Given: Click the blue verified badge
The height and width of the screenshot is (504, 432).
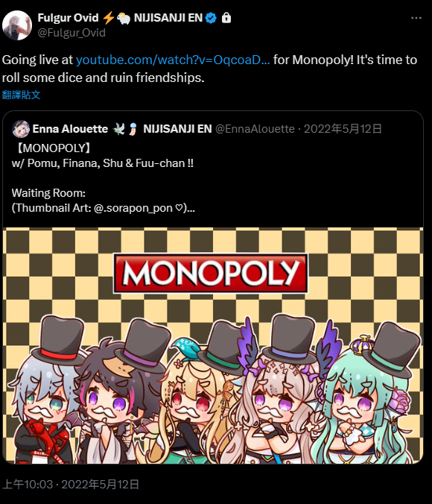Looking at the screenshot, I should (x=211, y=18).
